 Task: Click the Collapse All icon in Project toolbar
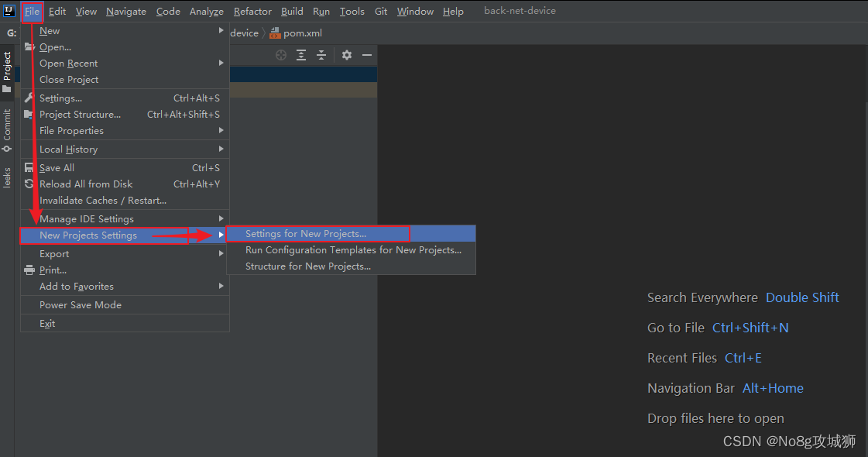(321, 55)
